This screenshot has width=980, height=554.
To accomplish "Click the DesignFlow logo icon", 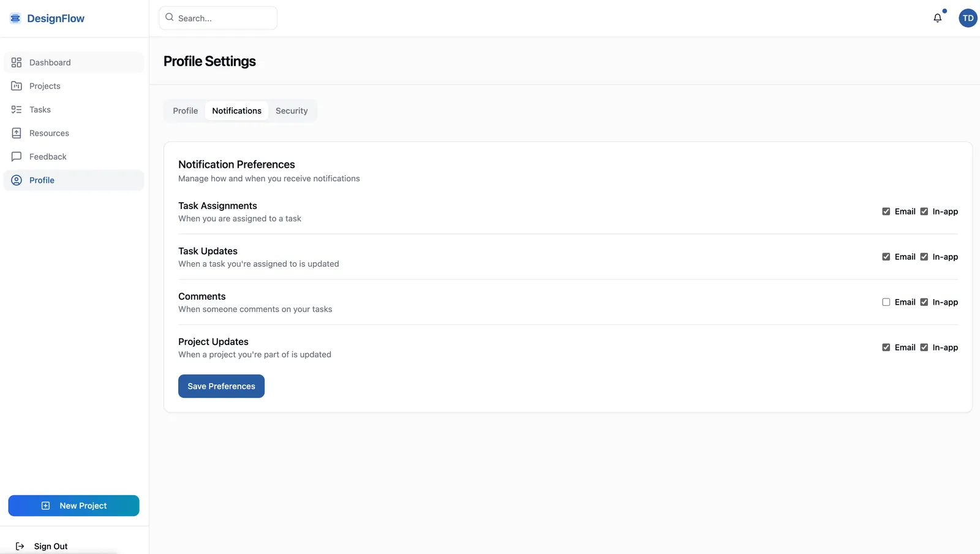I will [15, 18].
